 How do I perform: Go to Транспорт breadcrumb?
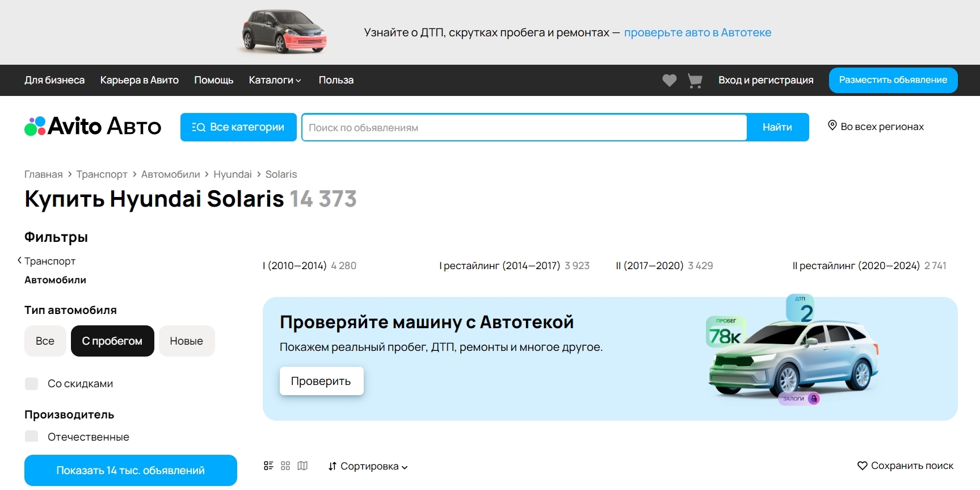point(102,174)
